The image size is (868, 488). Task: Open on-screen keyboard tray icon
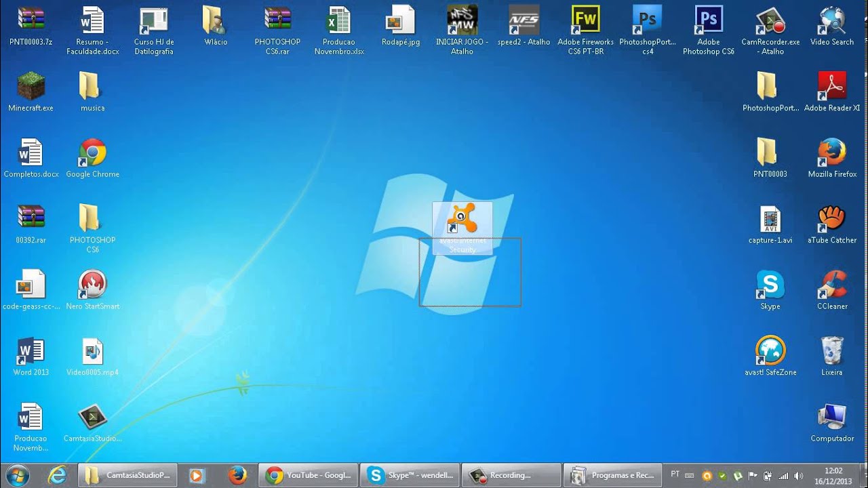pos(690,476)
